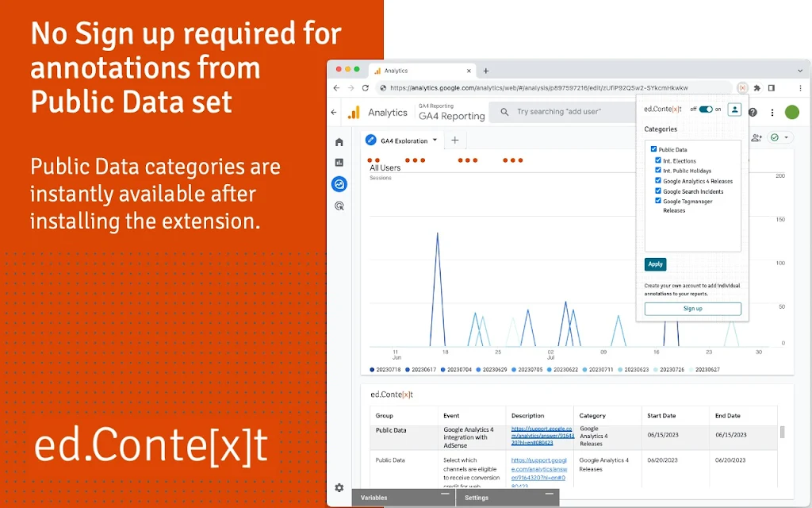812x508 pixels.
Task: Click the rightmost orange annotation dot marker
Action: tap(520, 160)
